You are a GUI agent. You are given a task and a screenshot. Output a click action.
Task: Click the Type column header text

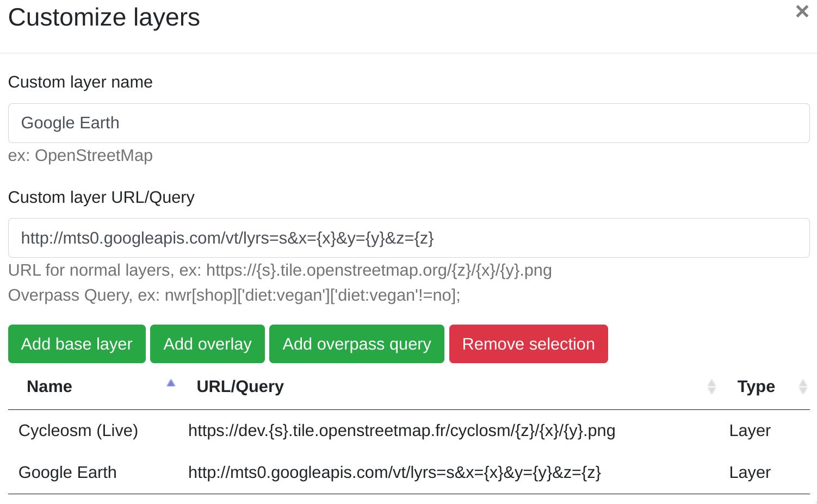point(756,387)
